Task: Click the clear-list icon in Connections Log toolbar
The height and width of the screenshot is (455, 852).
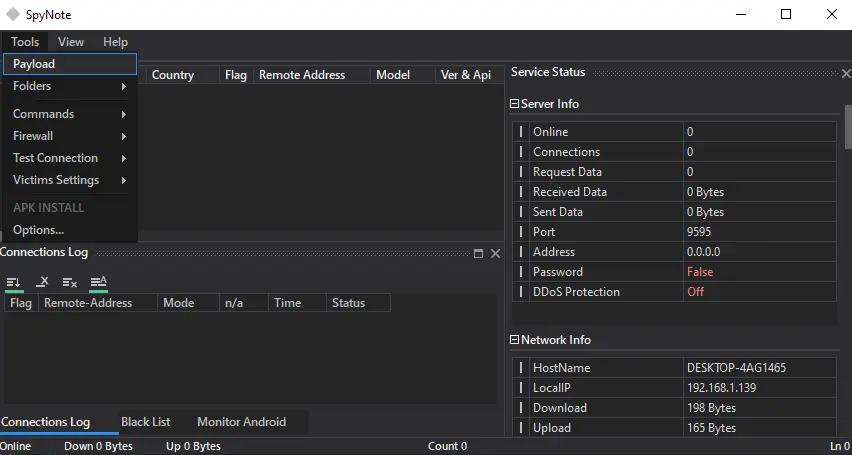Action: pyautogui.click(x=70, y=282)
